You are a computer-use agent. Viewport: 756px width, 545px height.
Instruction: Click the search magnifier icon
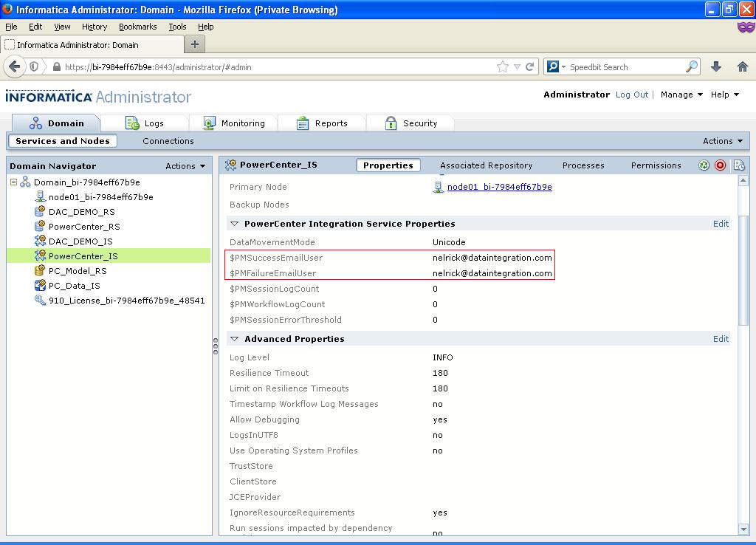click(692, 66)
